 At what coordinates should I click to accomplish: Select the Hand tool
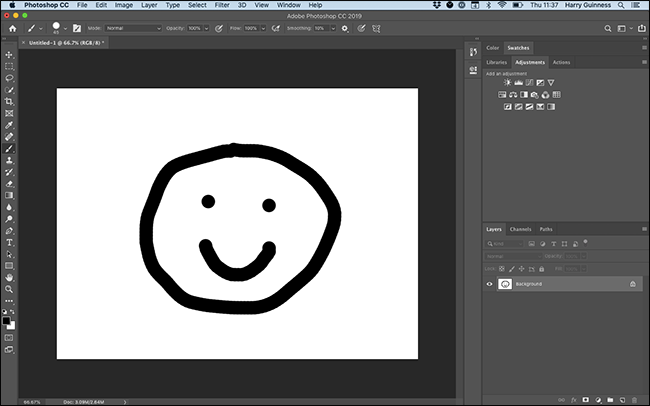9,277
